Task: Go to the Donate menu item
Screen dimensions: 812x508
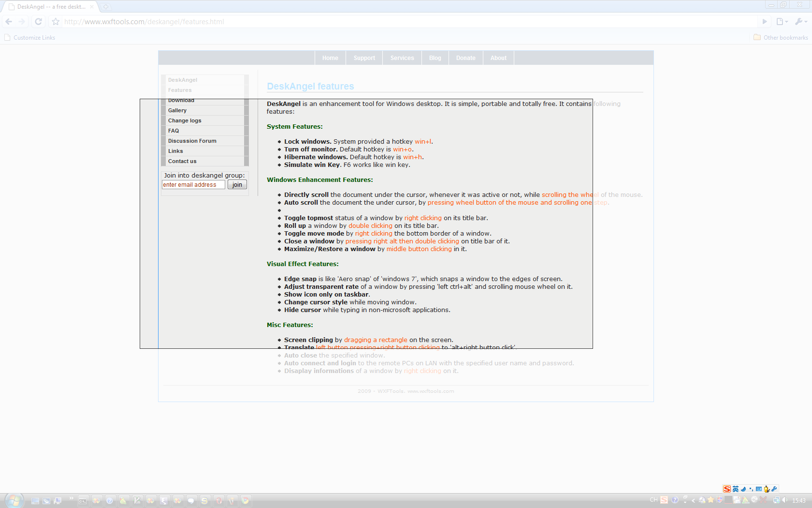Action: (x=465, y=58)
